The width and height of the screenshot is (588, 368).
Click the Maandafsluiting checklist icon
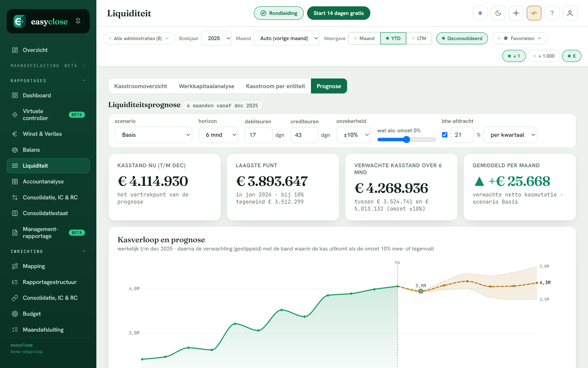[x=15, y=330]
